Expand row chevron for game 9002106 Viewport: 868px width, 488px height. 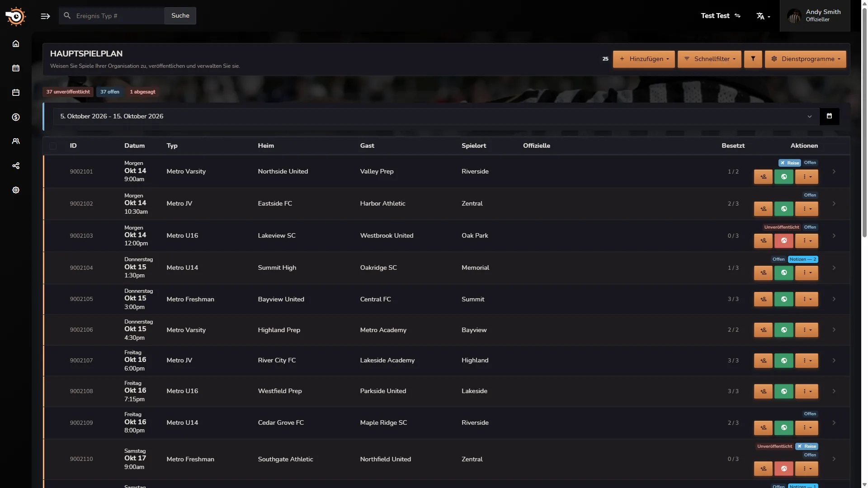834,330
